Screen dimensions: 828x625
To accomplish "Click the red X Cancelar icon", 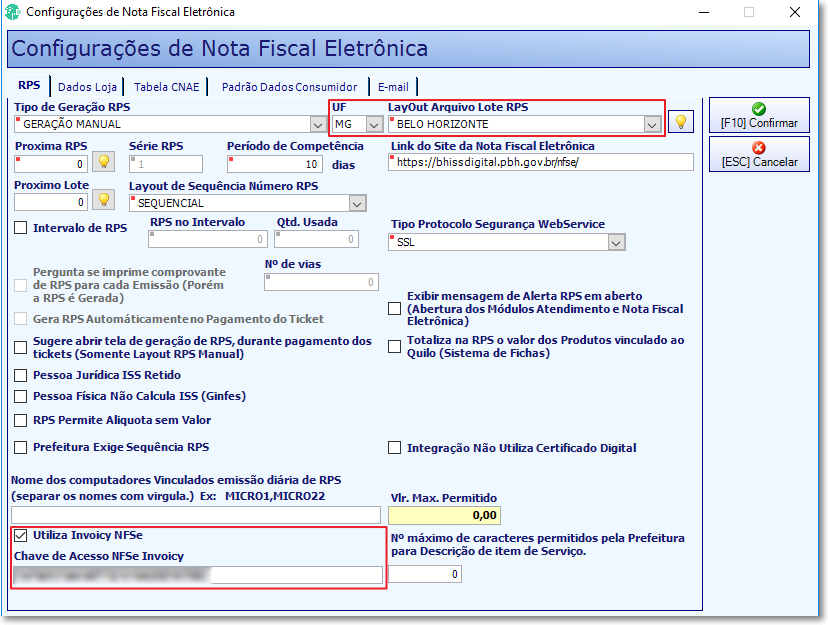I will coord(759,148).
